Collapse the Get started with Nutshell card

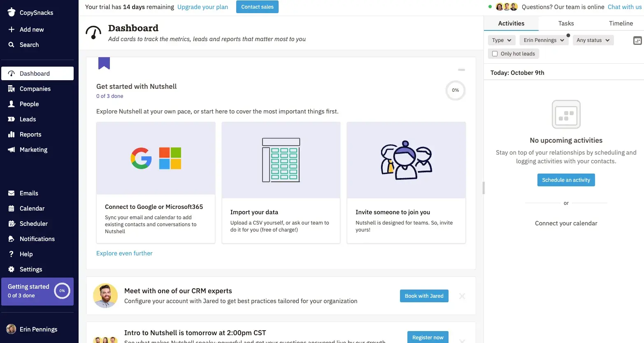point(461,70)
